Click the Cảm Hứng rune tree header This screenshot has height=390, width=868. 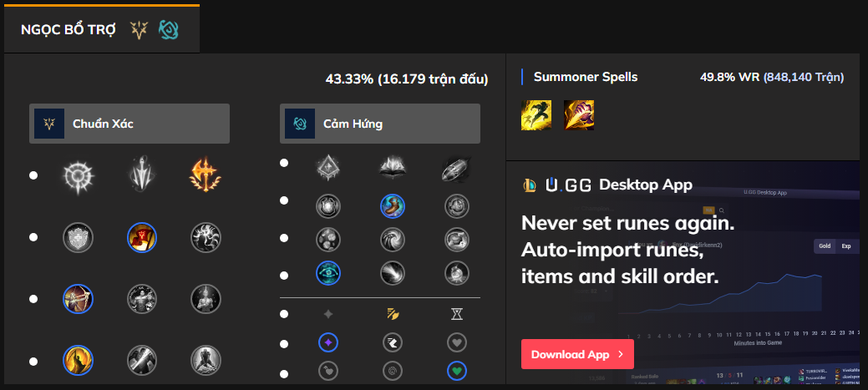[380, 124]
